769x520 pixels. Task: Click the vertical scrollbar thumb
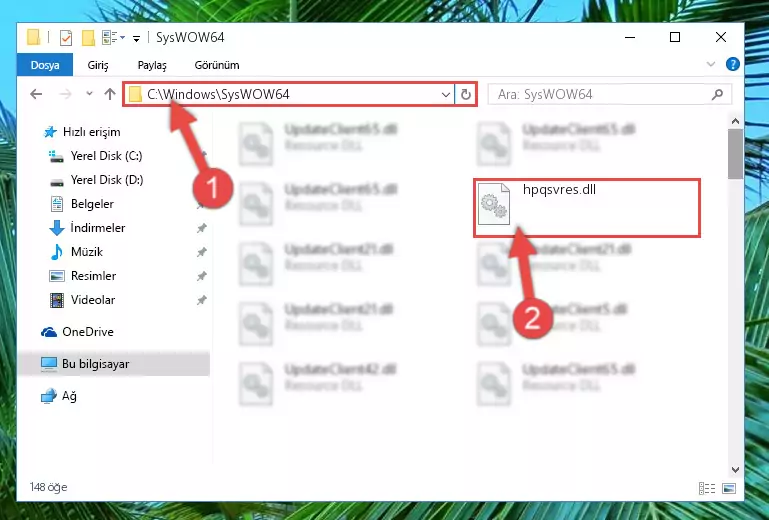click(x=735, y=154)
